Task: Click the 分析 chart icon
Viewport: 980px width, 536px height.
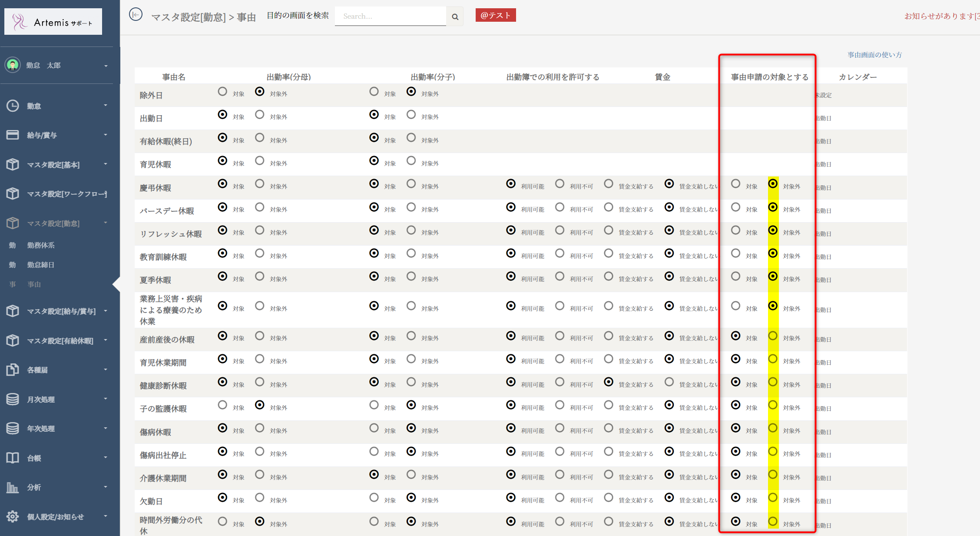Action: tap(13, 487)
